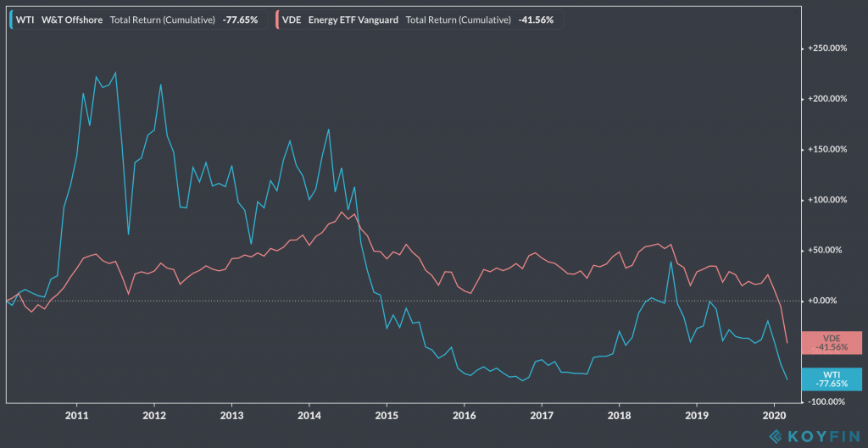Click the 2015 label on time axis
Viewport: 868px width, 448px height.
[387, 414]
